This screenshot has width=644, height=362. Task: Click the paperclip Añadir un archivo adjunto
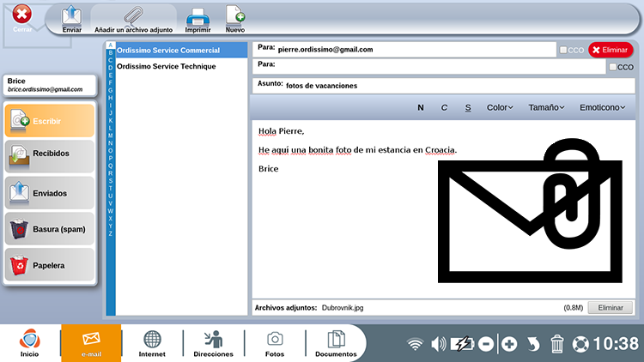(133, 19)
